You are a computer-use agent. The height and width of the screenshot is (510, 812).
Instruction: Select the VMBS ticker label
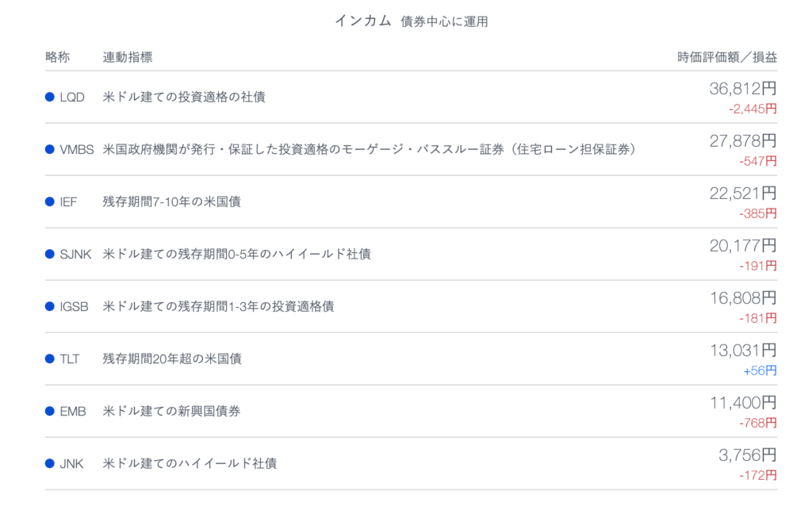tap(77, 150)
